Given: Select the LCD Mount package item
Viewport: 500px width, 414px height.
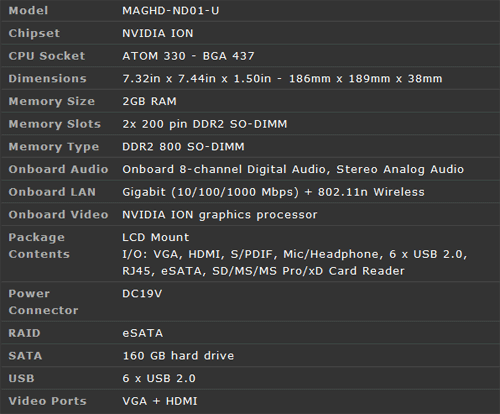Looking at the screenshot, I should coord(156,237).
